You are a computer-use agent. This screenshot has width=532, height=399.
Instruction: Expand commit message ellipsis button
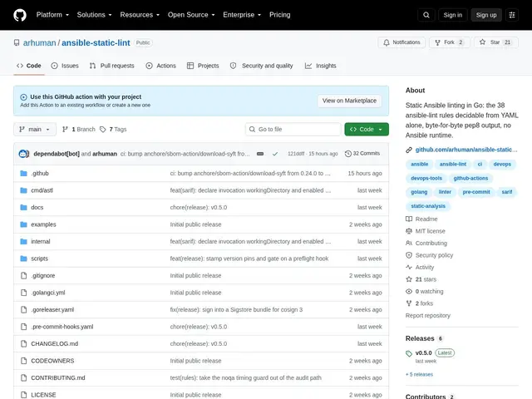pos(260,154)
